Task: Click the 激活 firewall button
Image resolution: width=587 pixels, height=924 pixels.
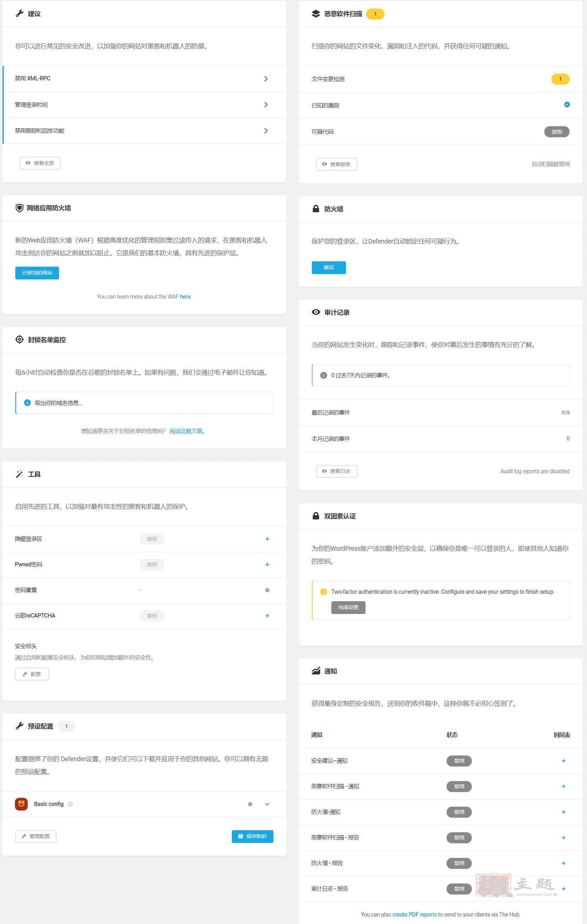Action: point(329,268)
